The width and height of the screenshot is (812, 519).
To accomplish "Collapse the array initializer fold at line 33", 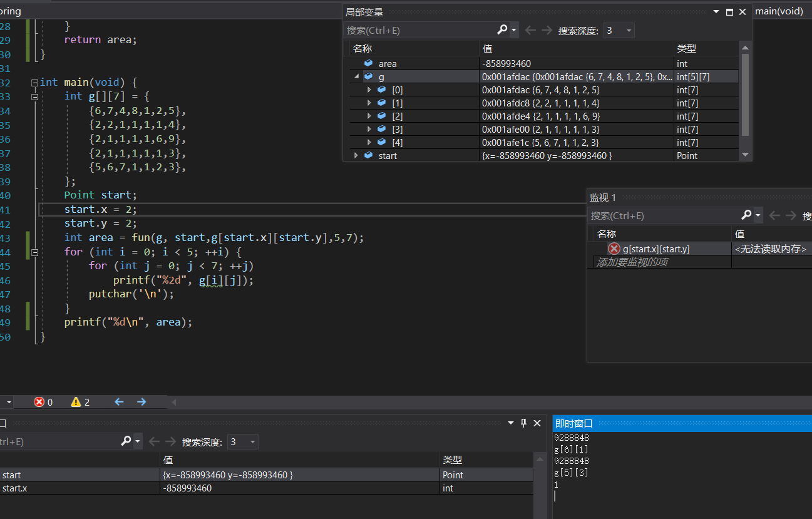I will pyautogui.click(x=34, y=96).
